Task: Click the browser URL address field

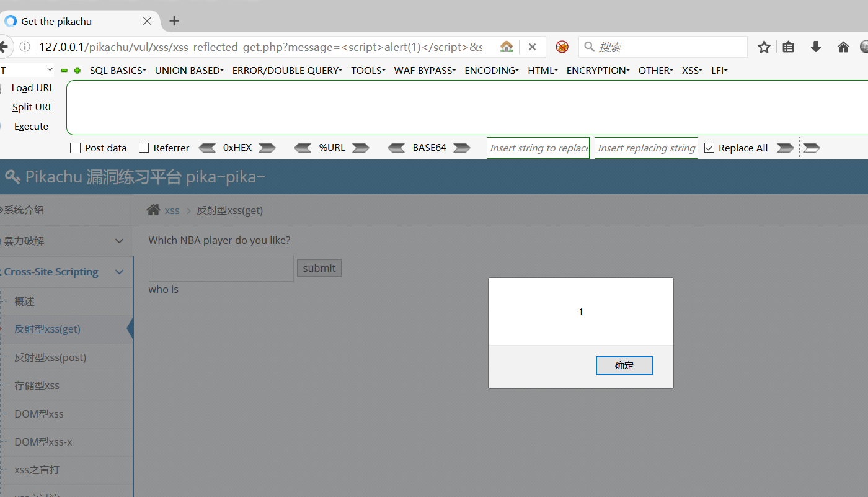Action: [260, 47]
